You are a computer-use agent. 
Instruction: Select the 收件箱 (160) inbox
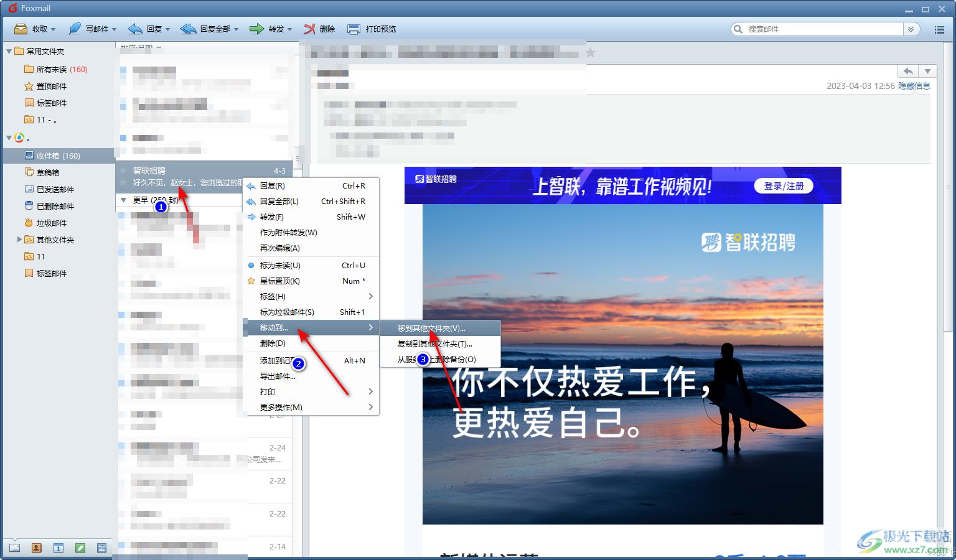tap(57, 156)
